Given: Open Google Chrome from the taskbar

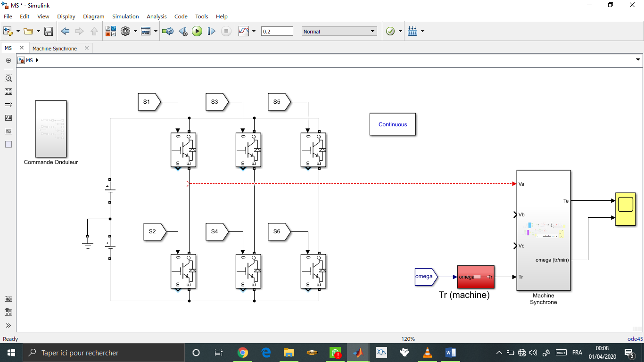Looking at the screenshot, I should (243, 353).
